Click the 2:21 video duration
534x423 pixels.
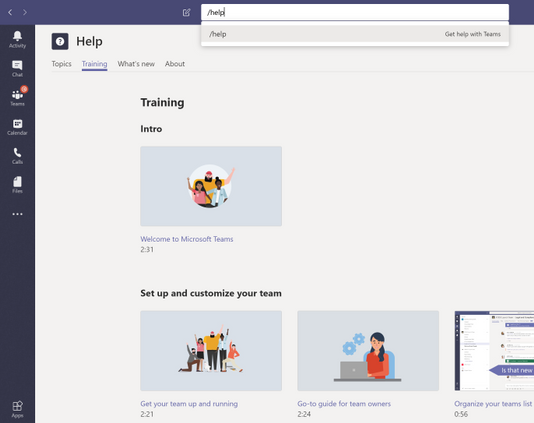coord(147,414)
